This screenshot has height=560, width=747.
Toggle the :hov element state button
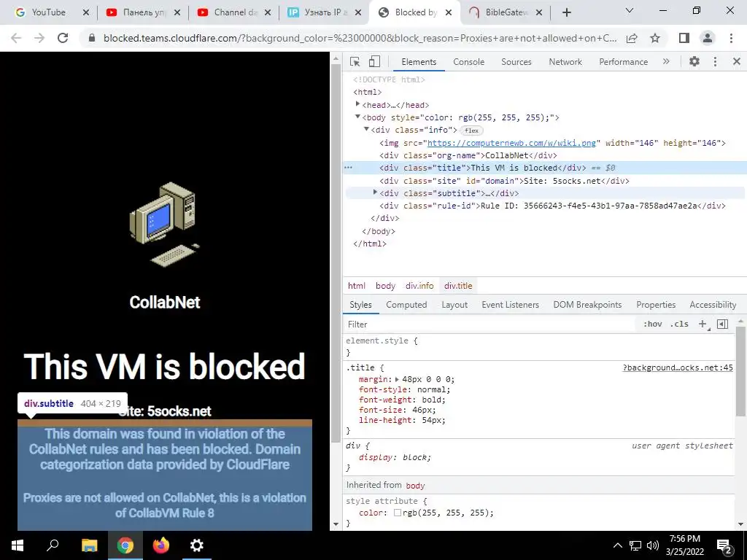pos(652,324)
